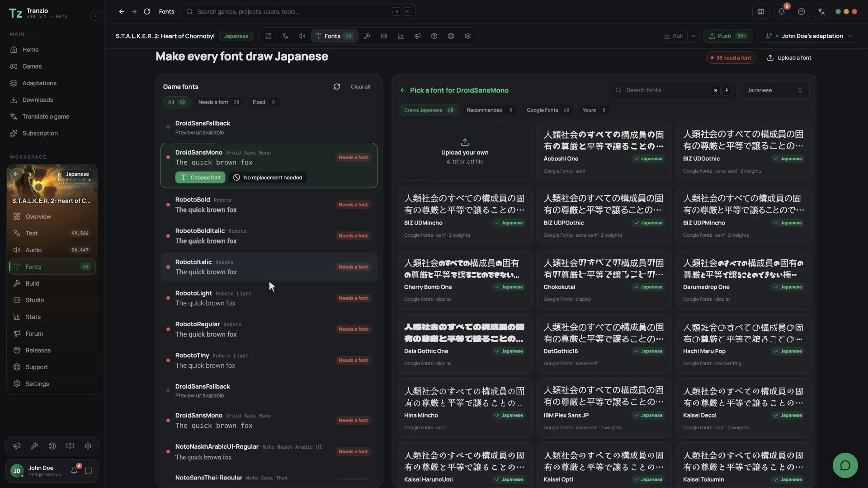Open the stats chart icon in project toolbar
Screen dimensions: 868x488
(x=401, y=36)
